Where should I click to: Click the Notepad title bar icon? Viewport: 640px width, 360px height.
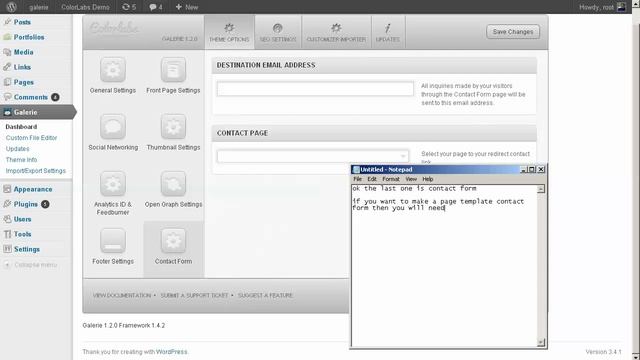[x=356, y=169]
